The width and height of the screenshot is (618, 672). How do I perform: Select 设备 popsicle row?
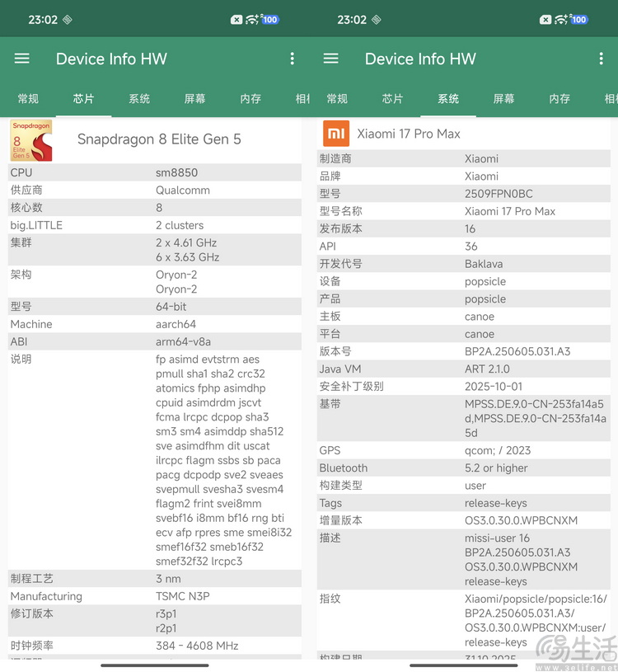coord(464,281)
